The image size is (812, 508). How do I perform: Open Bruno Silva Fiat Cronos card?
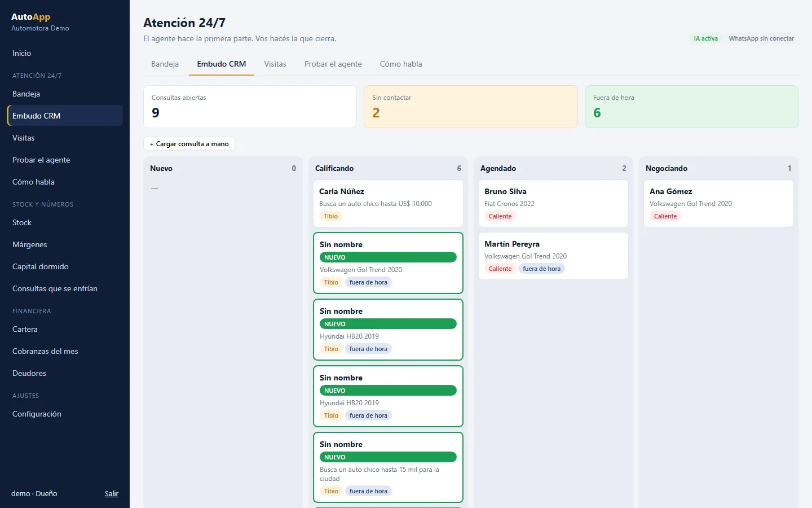(553, 204)
